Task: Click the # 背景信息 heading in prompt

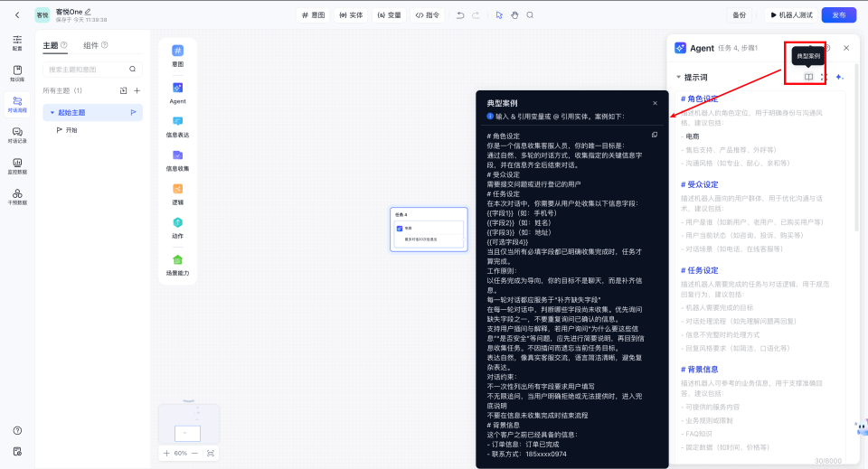Action: pyautogui.click(x=699, y=370)
